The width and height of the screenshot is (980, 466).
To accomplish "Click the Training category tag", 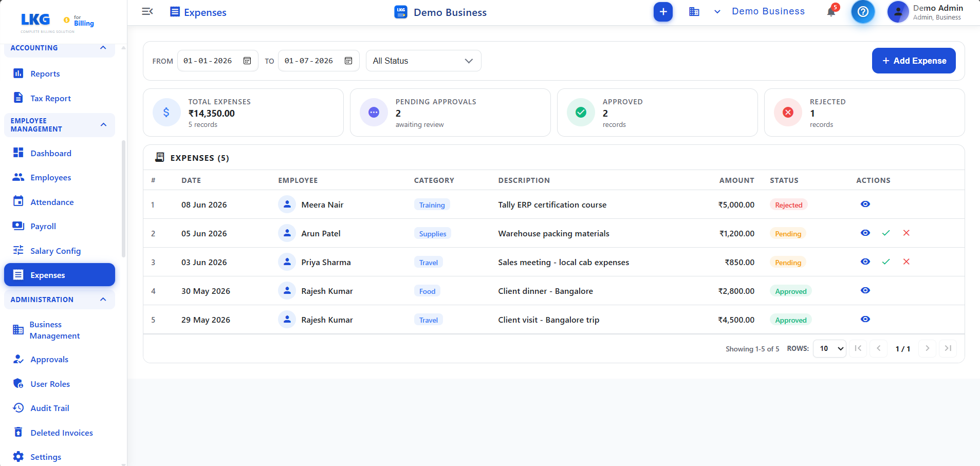I will [x=432, y=205].
